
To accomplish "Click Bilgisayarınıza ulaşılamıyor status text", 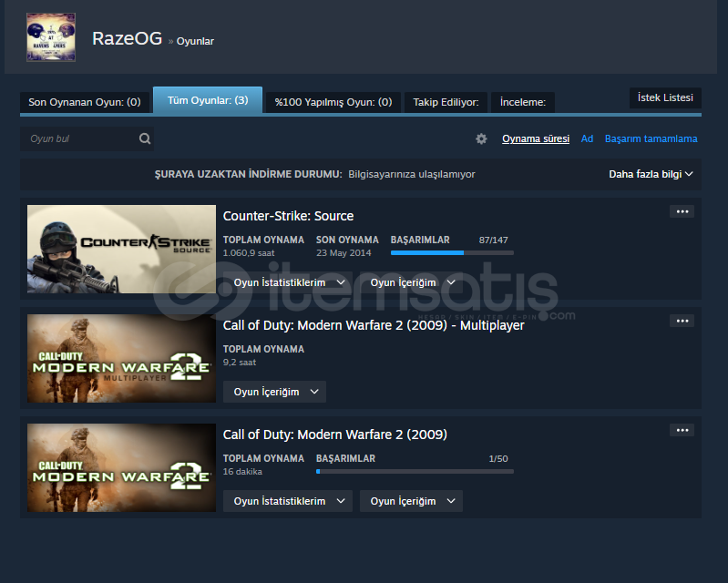I will pyautogui.click(x=412, y=175).
